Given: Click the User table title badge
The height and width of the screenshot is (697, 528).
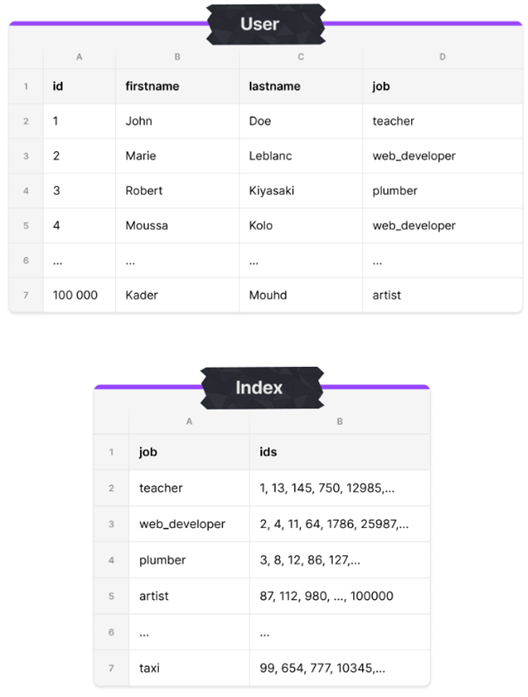Looking at the screenshot, I should pos(265,24).
